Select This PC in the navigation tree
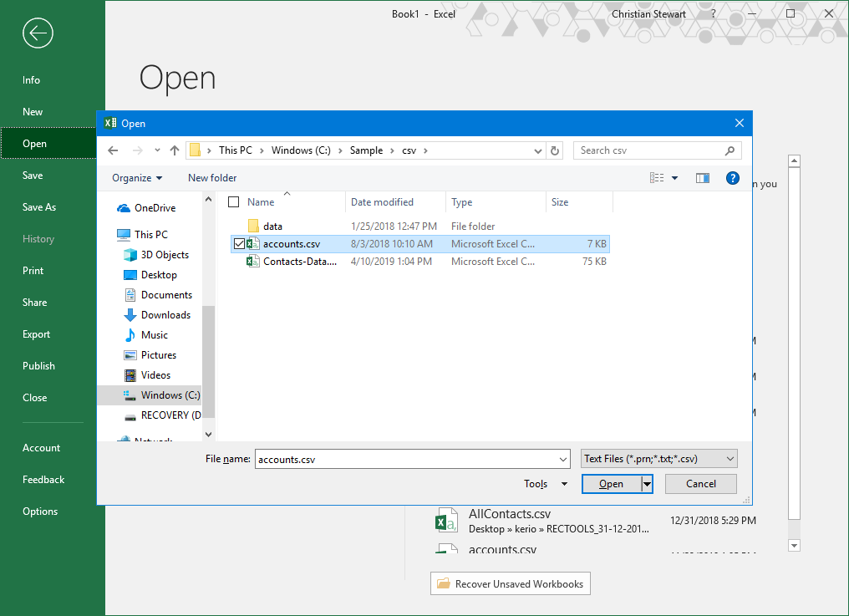This screenshot has height=616, width=849. 150,235
